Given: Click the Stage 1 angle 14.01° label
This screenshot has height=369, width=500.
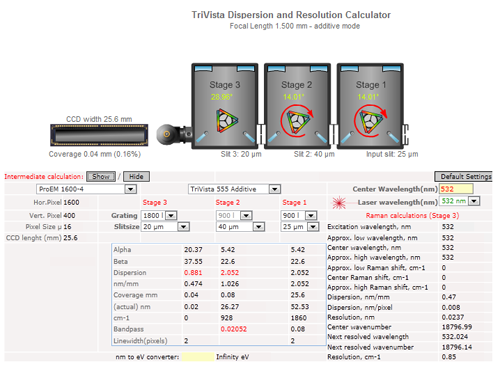Looking at the screenshot, I should pyautogui.click(x=368, y=97).
